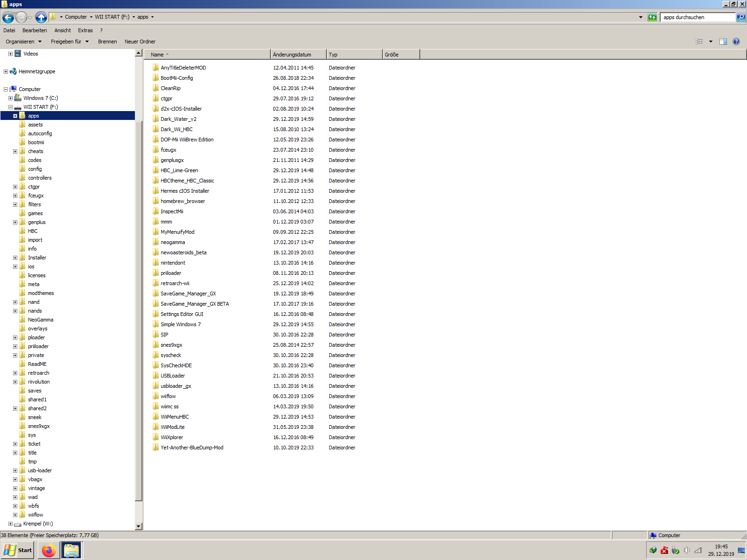
Task: Select the NeoGamma folder in tree
Action: pos(41,320)
